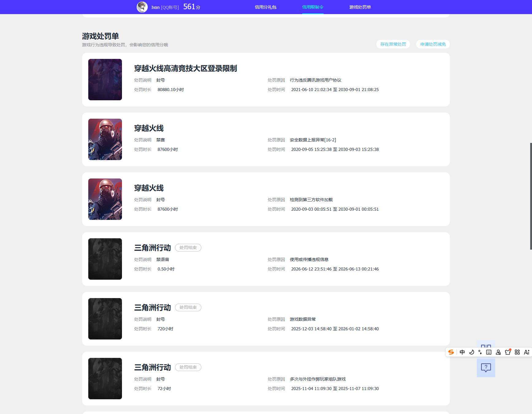532x414 pixels.
Task: Click the AI assistant icon in IME bar
Action: click(x=526, y=352)
